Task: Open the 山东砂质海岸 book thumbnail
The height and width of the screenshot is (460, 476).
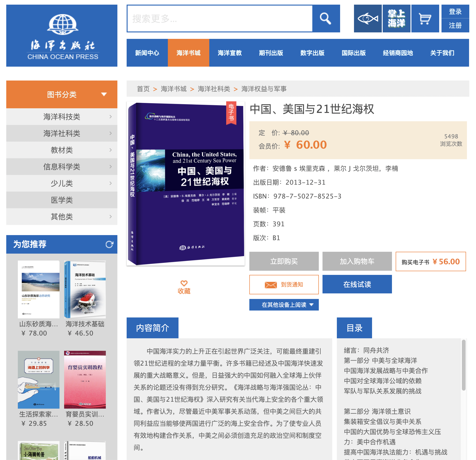Action: pos(38,289)
